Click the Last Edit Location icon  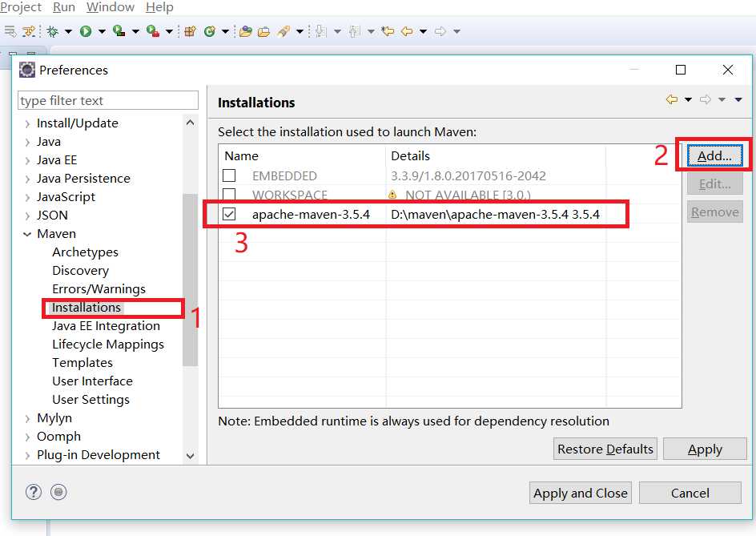tap(388, 31)
